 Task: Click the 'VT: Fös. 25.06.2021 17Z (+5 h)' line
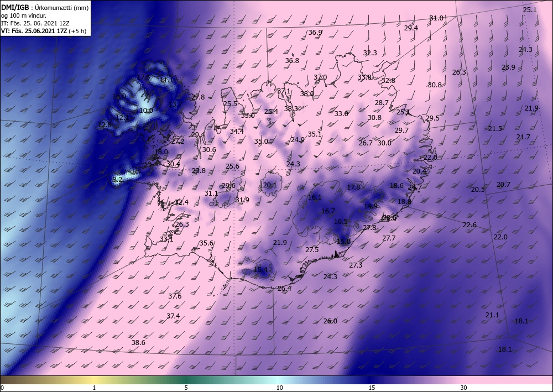tap(44, 31)
